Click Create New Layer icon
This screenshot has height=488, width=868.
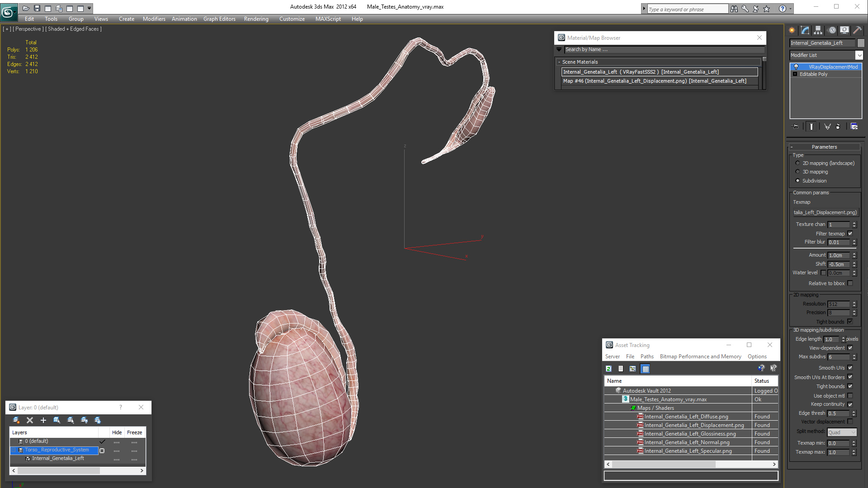click(x=16, y=420)
